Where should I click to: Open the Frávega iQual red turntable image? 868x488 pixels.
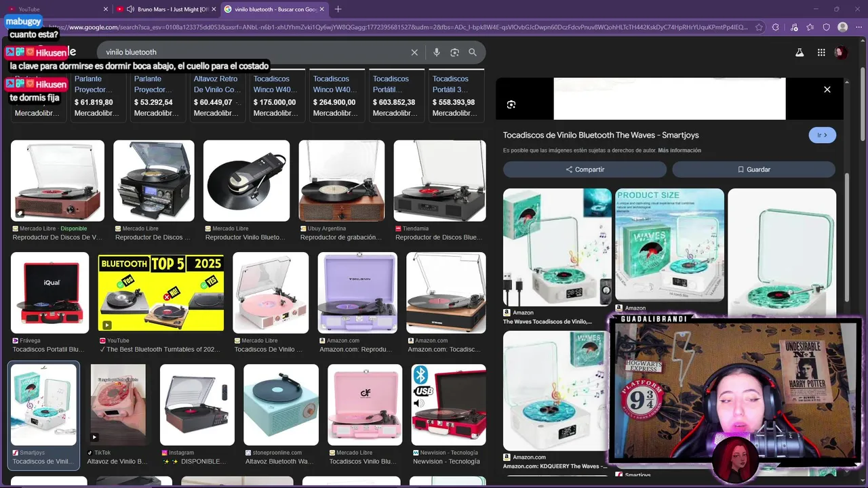click(50, 293)
